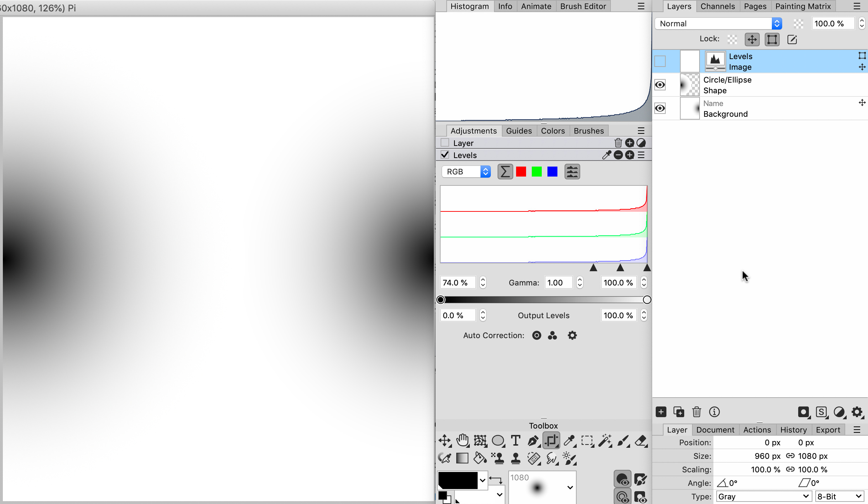Switch to the History tab

tap(793, 430)
